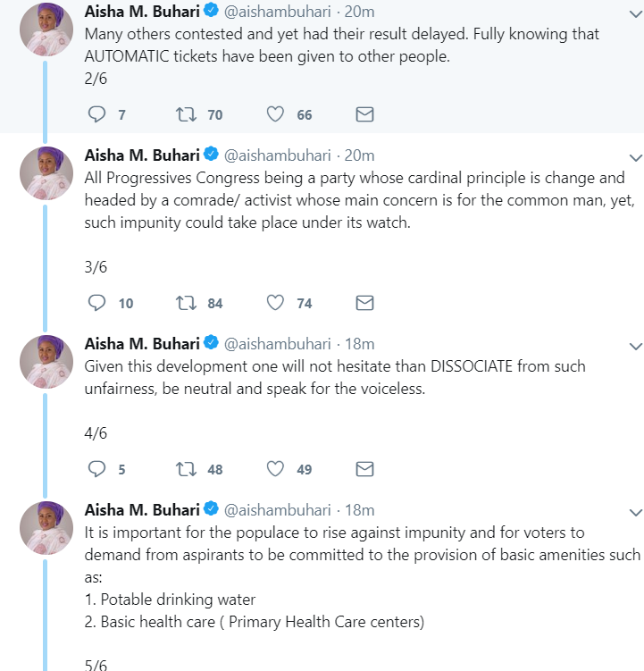Retweet the 4/6 tweet with 48 retweets
644x671 pixels.
tap(186, 469)
